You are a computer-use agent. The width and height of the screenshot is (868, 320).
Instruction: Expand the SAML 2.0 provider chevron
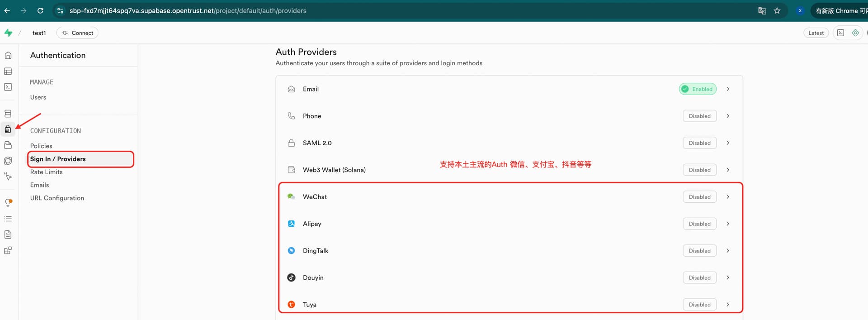click(727, 143)
